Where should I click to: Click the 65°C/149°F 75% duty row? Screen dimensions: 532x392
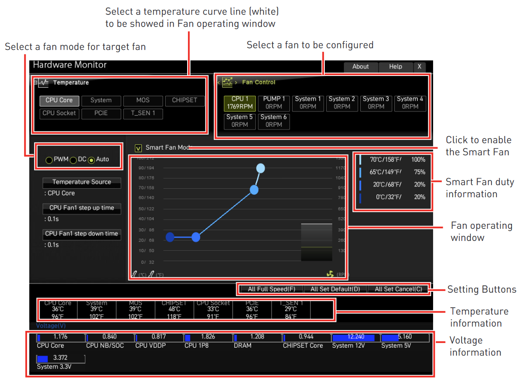coord(393,172)
